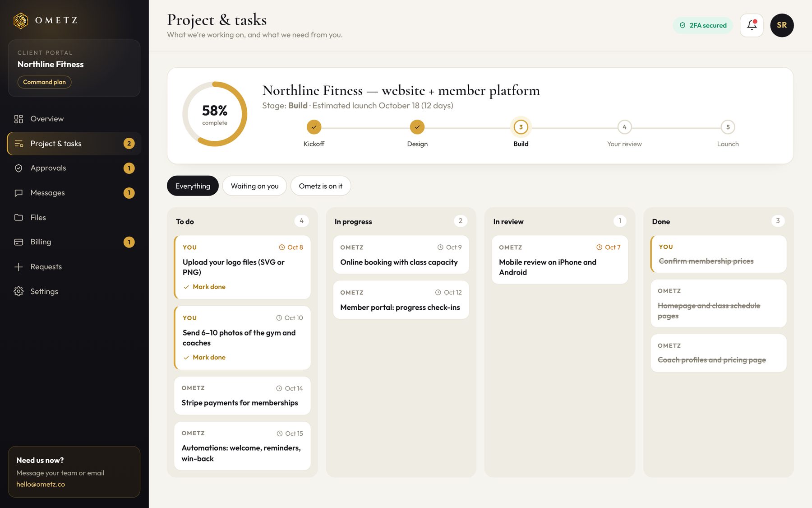Click the Command plan badge
The image size is (812, 508).
pyautogui.click(x=44, y=82)
